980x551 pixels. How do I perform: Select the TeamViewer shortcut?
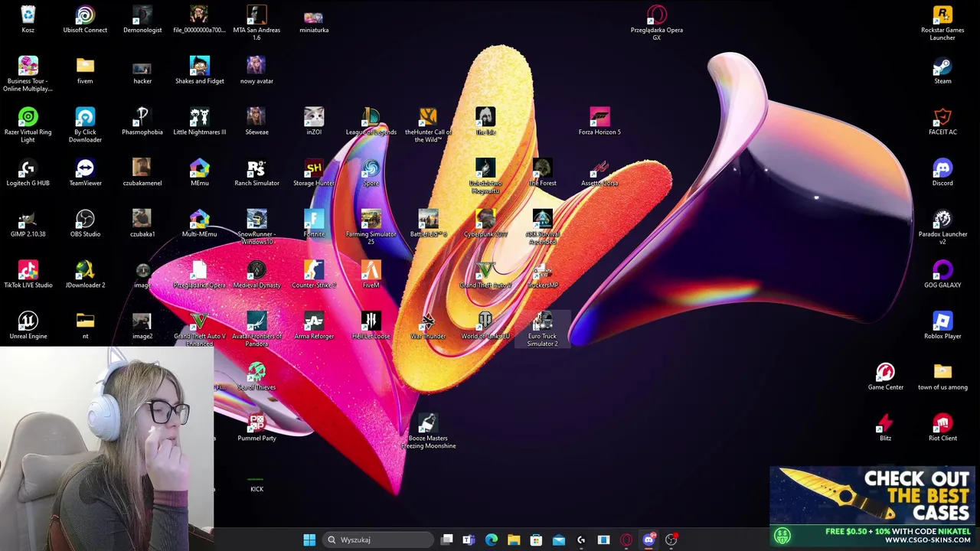click(85, 173)
